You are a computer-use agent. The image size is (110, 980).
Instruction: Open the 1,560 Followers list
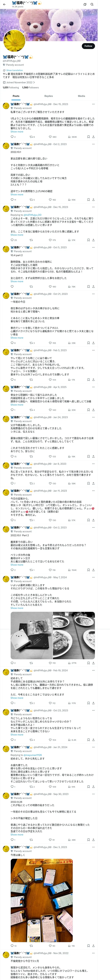(x=30, y=88)
